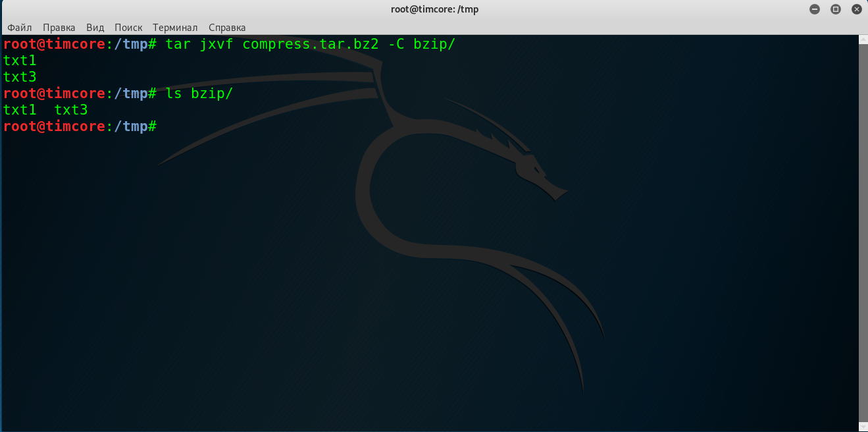This screenshot has width=868, height=432.
Task: Click the terminal's vertical scrollbar
Action: click(863, 230)
